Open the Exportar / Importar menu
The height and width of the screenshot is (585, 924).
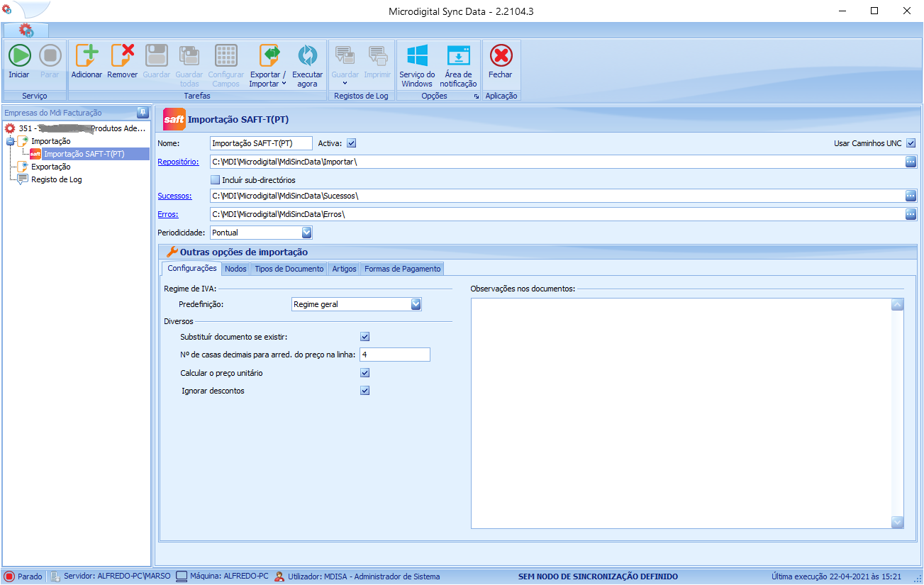[268, 65]
